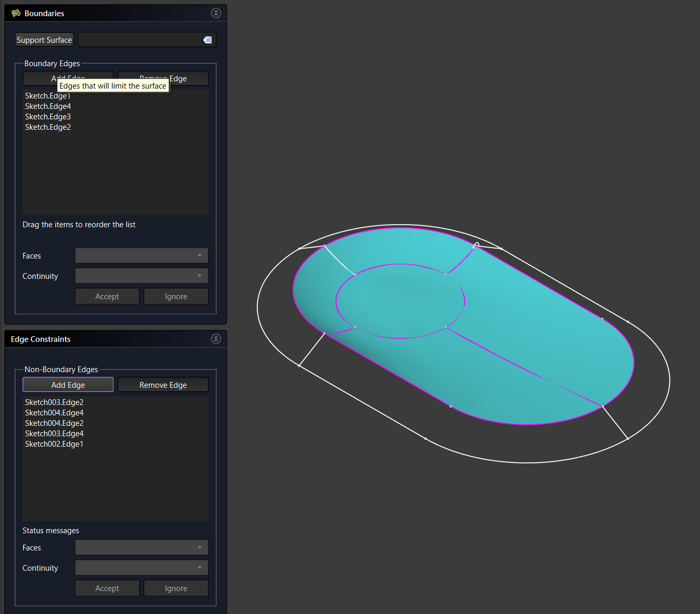The width and height of the screenshot is (700, 614).
Task: Click Add Edge under Non-Boundary Edges
Action: pos(68,385)
